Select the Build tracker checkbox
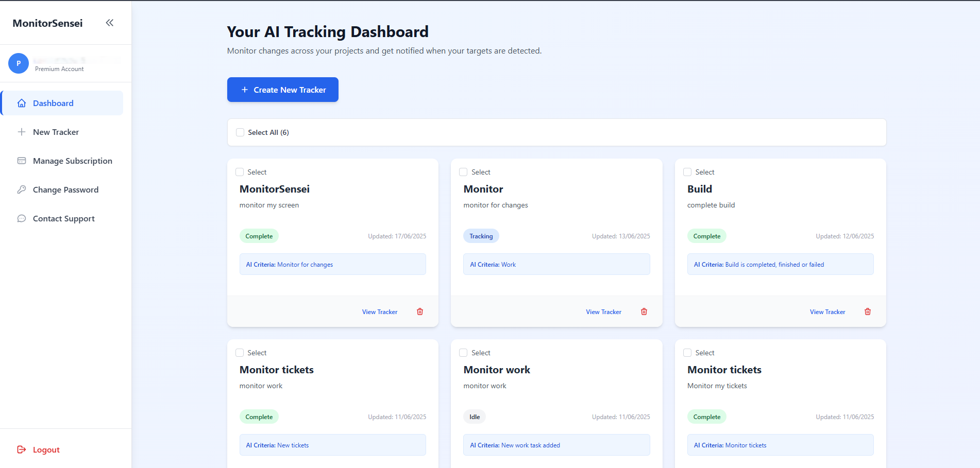The width and height of the screenshot is (980, 468). pos(687,172)
